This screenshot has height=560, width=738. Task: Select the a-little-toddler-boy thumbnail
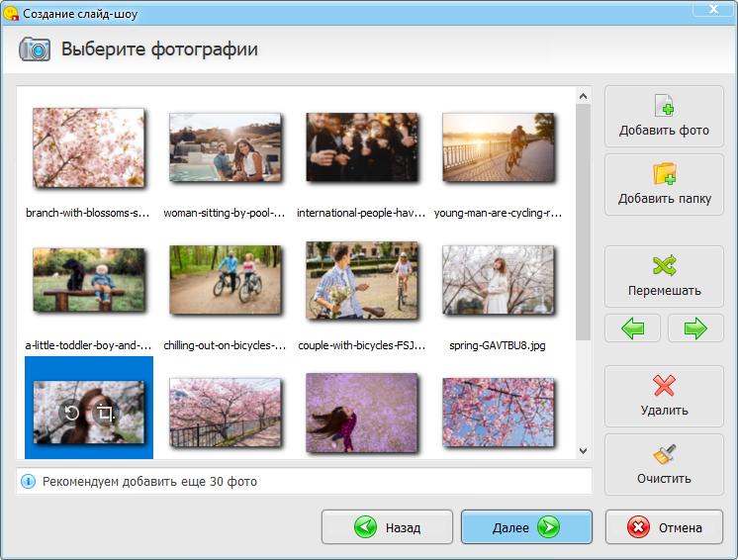[x=88, y=280]
